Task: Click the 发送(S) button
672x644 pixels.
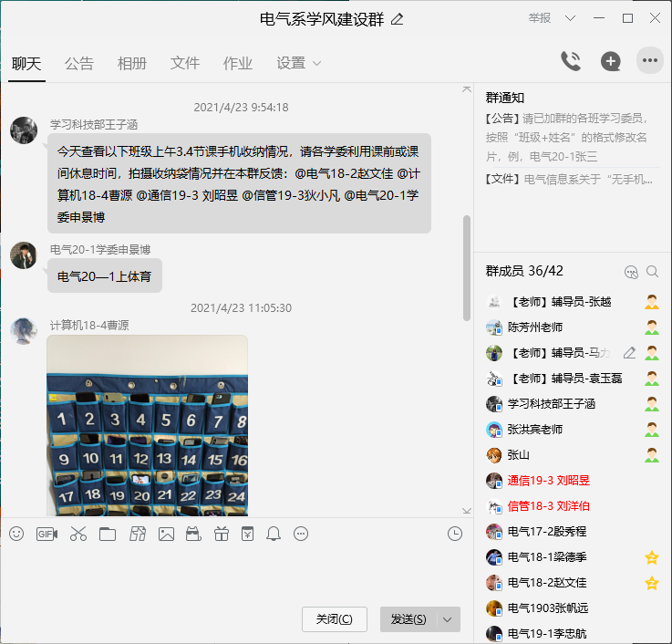Action: [408, 619]
